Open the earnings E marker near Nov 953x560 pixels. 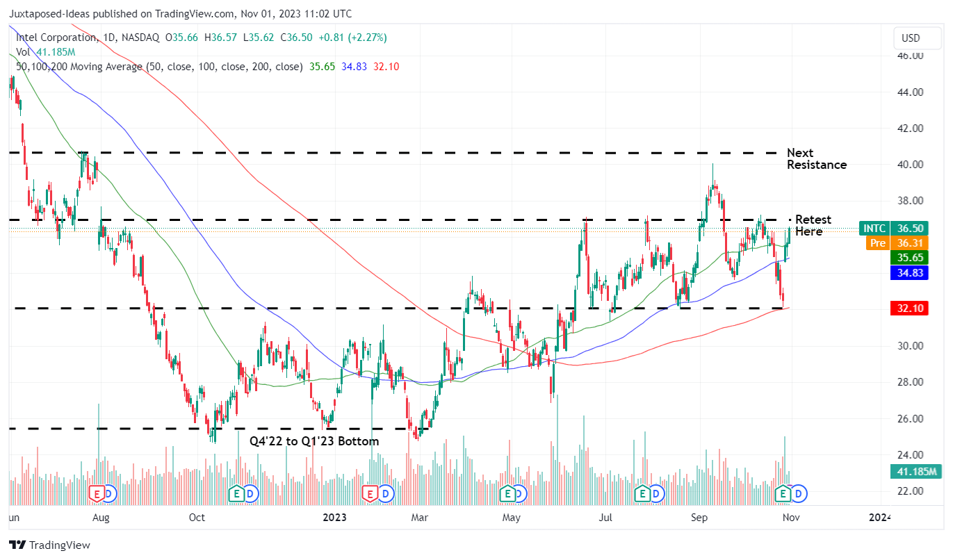784,494
